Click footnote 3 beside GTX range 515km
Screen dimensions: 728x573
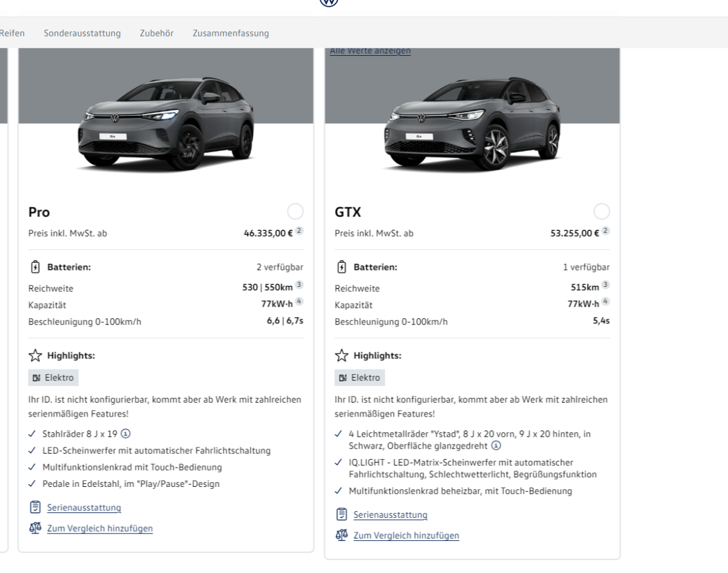pyautogui.click(x=606, y=285)
